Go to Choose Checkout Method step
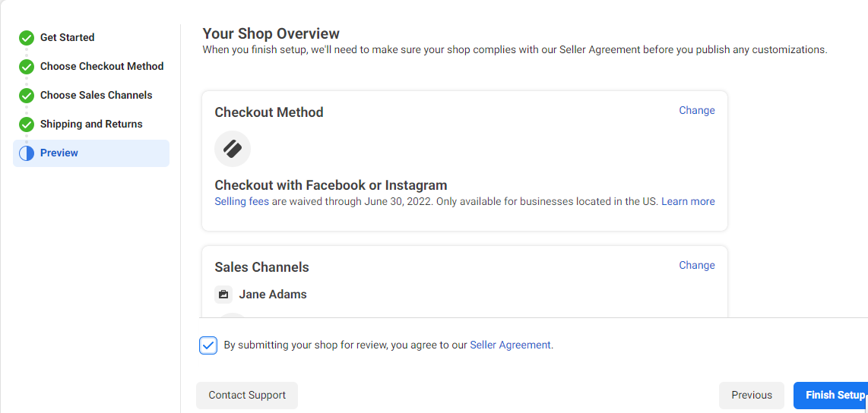This screenshot has width=868, height=413. [102, 66]
